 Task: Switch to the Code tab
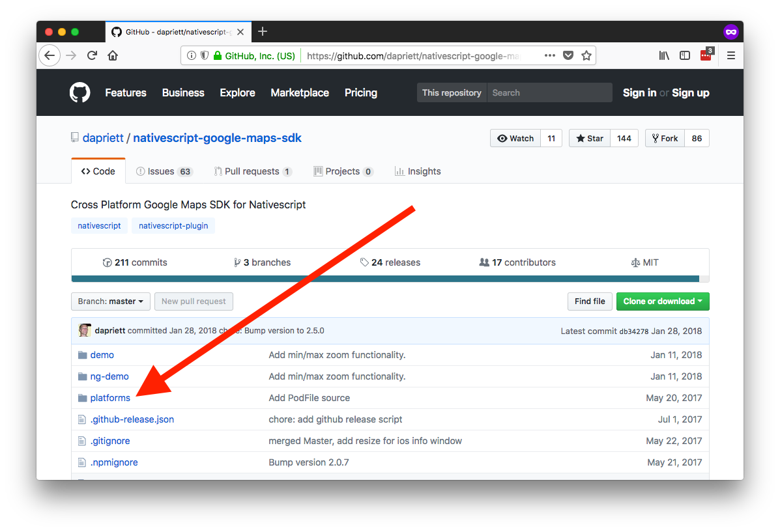coord(98,171)
